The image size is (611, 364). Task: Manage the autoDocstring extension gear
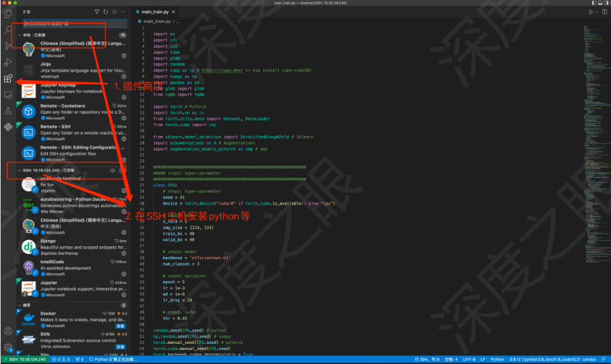pyautogui.click(x=123, y=211)
